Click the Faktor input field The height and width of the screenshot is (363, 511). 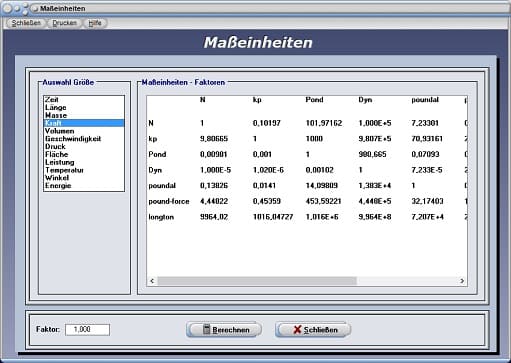click(87, 329)
